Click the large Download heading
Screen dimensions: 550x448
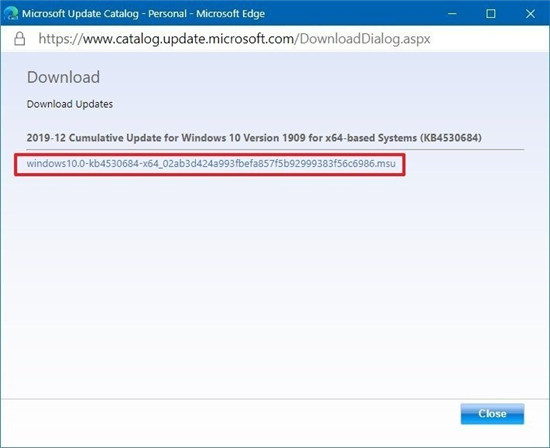pos(63,77)
